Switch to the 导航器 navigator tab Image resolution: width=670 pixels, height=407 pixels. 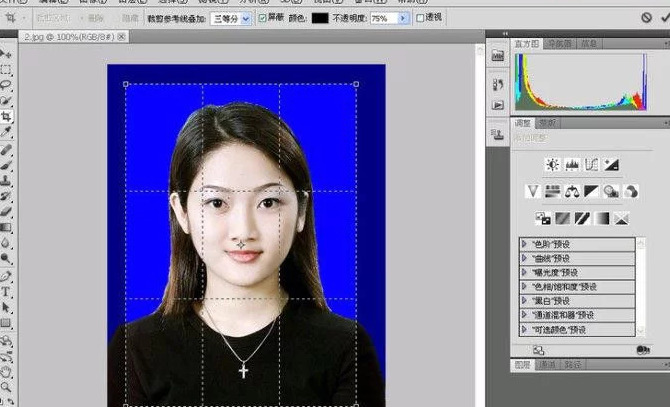click(560, 44)
